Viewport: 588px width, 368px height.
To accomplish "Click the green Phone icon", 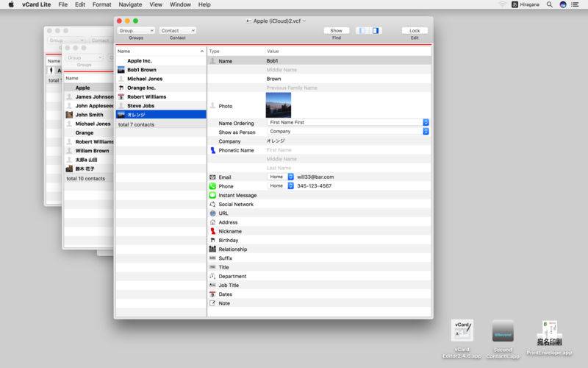I will [x=212, y=186].
